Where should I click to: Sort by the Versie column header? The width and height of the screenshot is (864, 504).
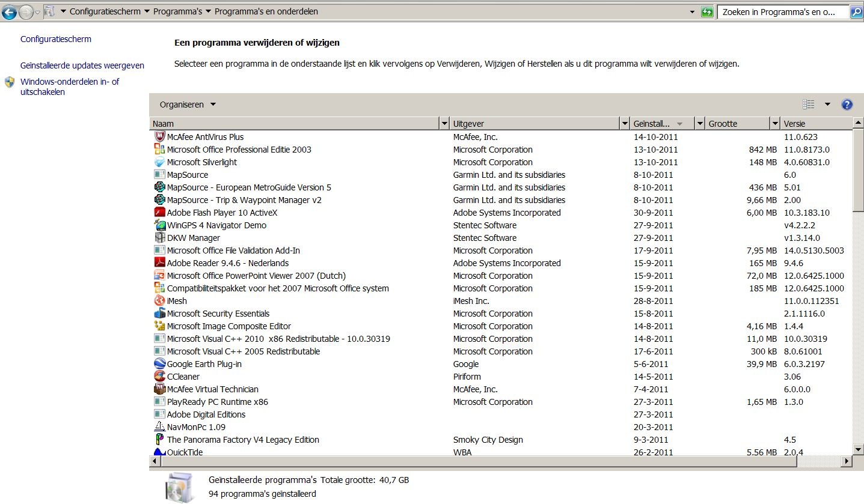pyautogui.click(x=816, y=124)
